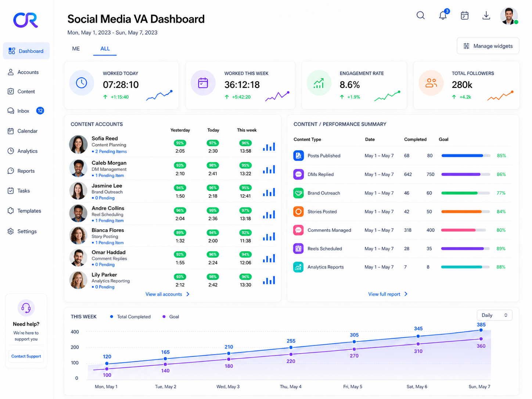Click the Posts Published icon
532x399 pixels.
(298, 156)
